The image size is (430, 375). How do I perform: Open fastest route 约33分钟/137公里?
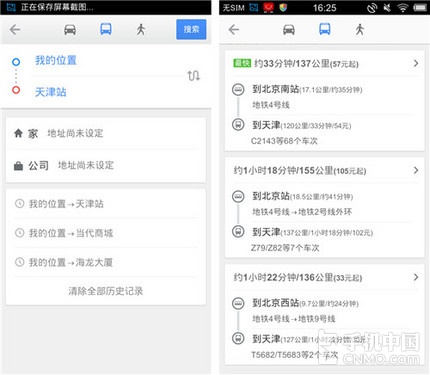[x=325, y=63]
